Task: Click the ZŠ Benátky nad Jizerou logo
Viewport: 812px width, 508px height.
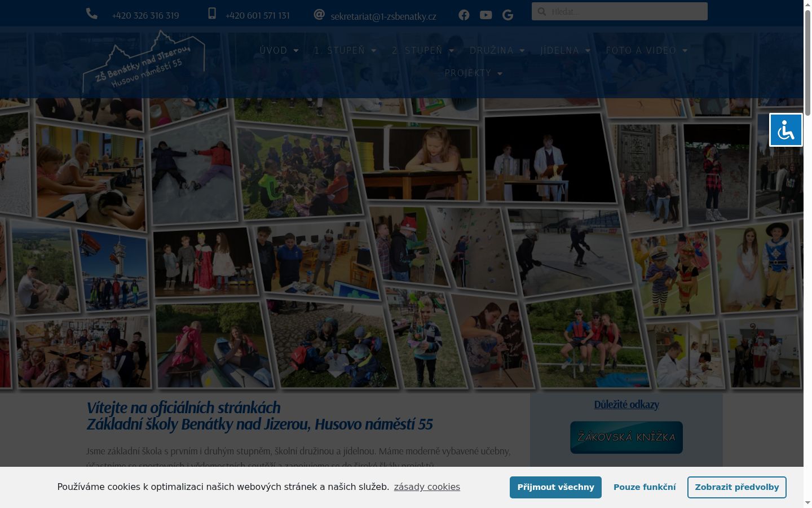Action: point(143,62)
